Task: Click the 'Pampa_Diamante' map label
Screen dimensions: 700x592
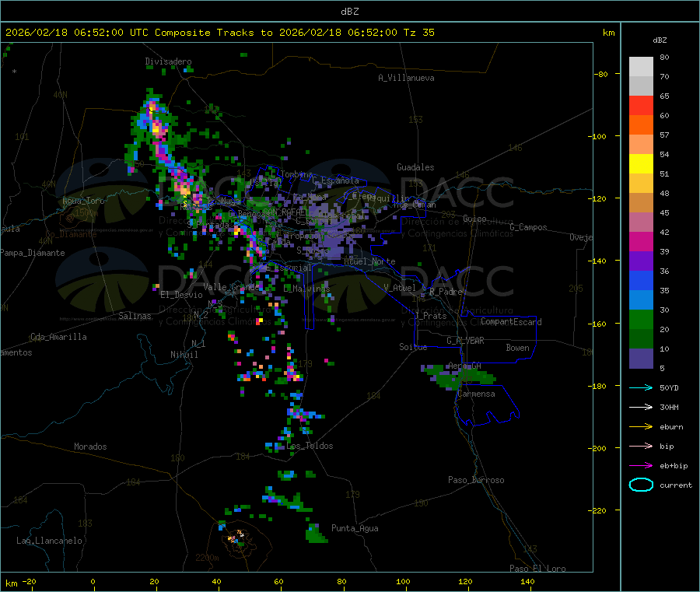Action: click(33, 253)
